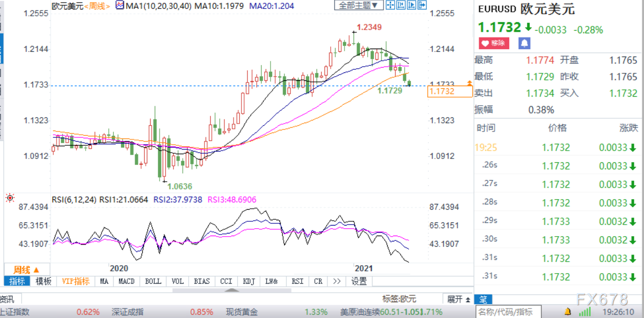644x318 pixels.
Task: Expand the panel with 展开 button
Action: pos(459,299)
